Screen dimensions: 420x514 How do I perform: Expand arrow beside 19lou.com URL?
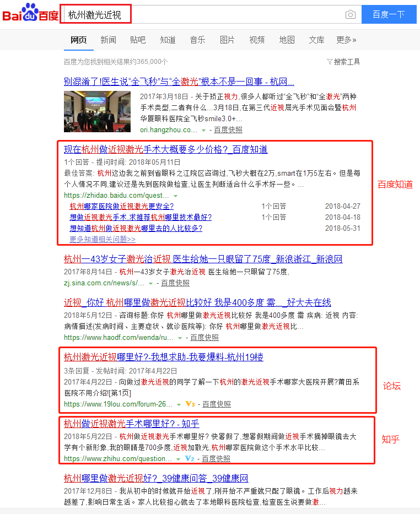179,404
